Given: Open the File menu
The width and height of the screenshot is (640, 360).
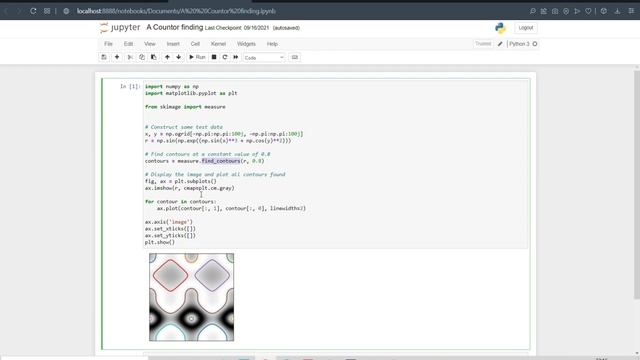Looking at the screenshot, I should (108, 44).
